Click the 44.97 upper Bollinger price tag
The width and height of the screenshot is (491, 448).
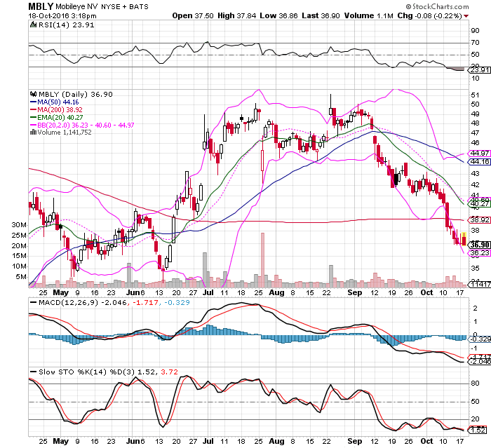479,153
